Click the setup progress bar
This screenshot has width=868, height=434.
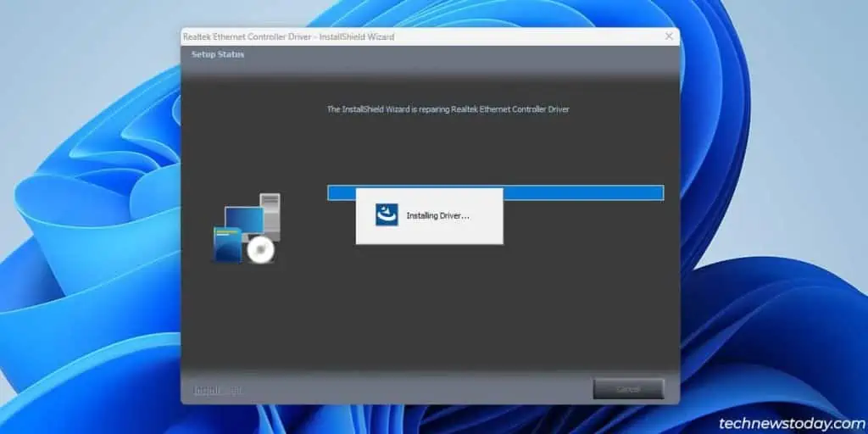[495, 192]
